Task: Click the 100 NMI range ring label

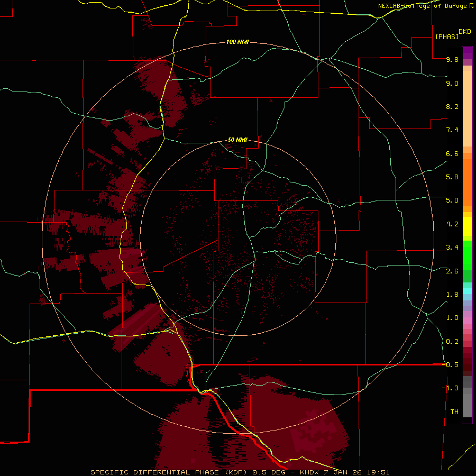Action: pos(237,42)
